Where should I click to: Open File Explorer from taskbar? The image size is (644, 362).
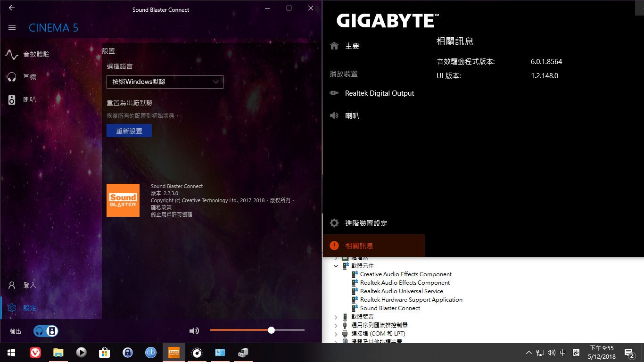[58, 353]
